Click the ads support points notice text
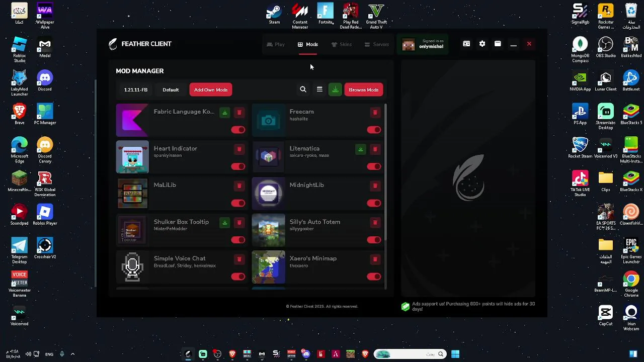Viewport: 644px width, 362px height. click(473, 306)
